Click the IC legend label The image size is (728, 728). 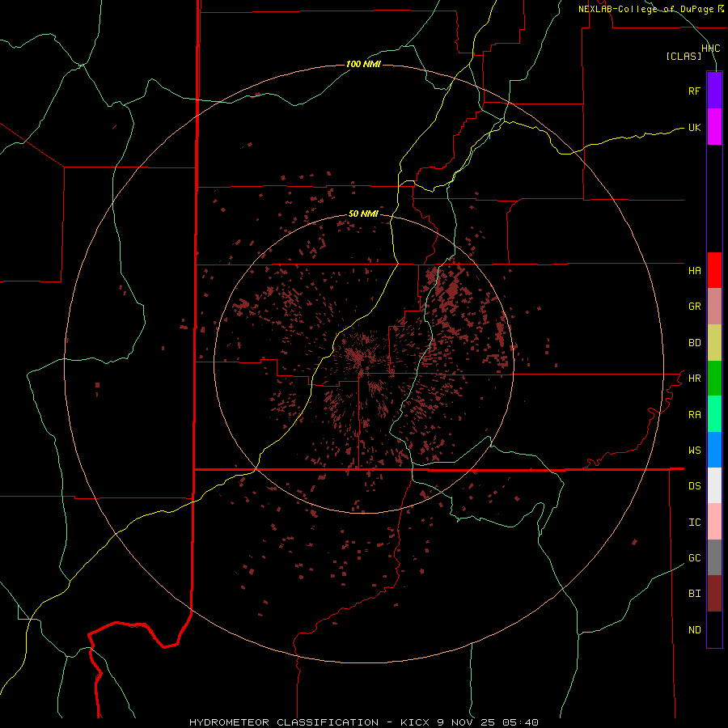[694, 522]
